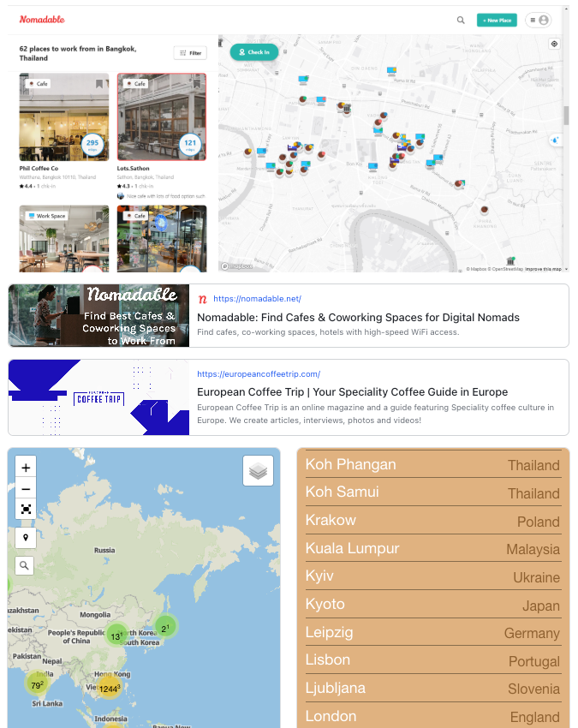Open the map layers control
The width and height of the screenshot is (578, 728).
258,471
